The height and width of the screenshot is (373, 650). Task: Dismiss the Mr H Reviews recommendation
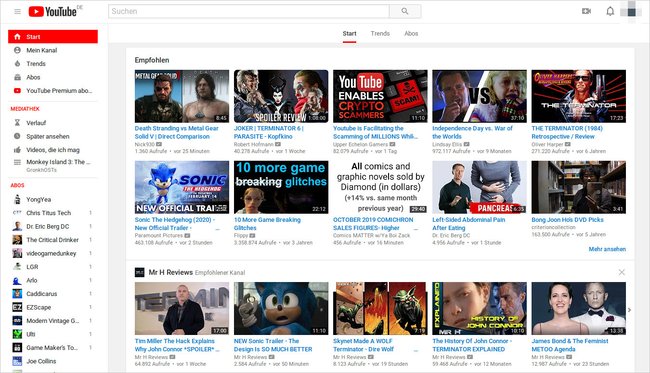coord(621,272)
